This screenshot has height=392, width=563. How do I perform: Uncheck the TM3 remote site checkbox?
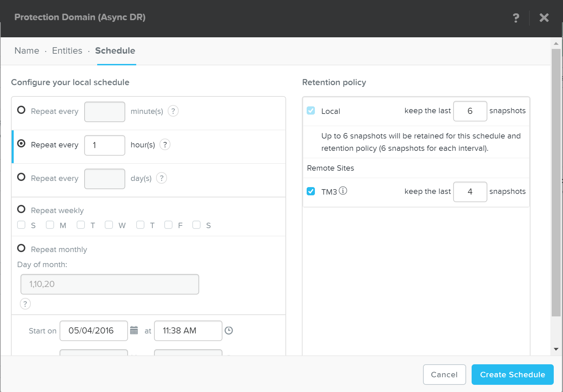[311, 191]
